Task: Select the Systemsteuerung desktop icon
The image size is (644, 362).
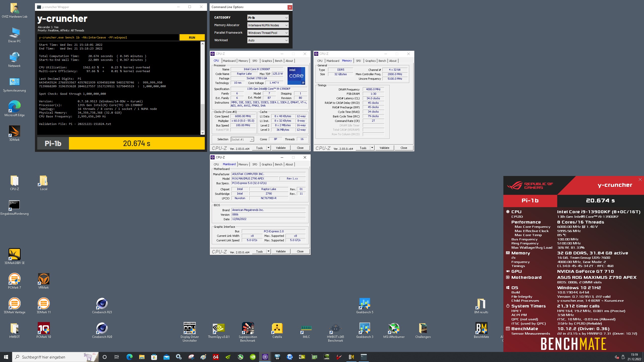Action: (14, 84)
